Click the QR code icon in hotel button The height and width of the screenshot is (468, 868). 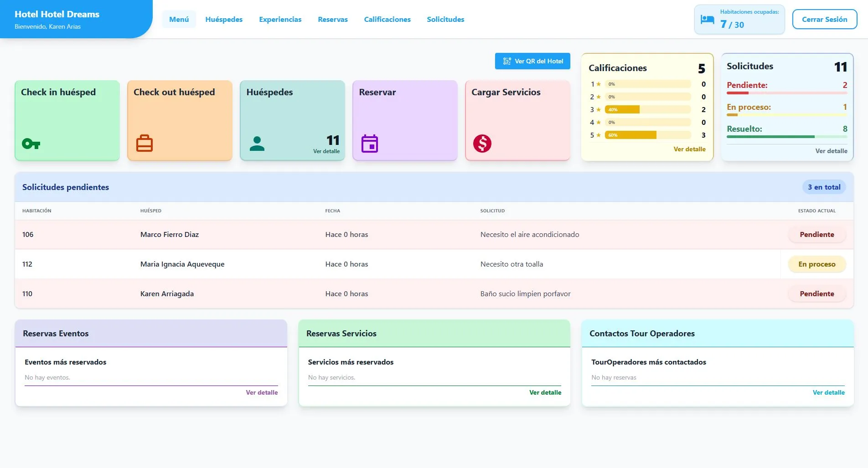tap(507, 61)
